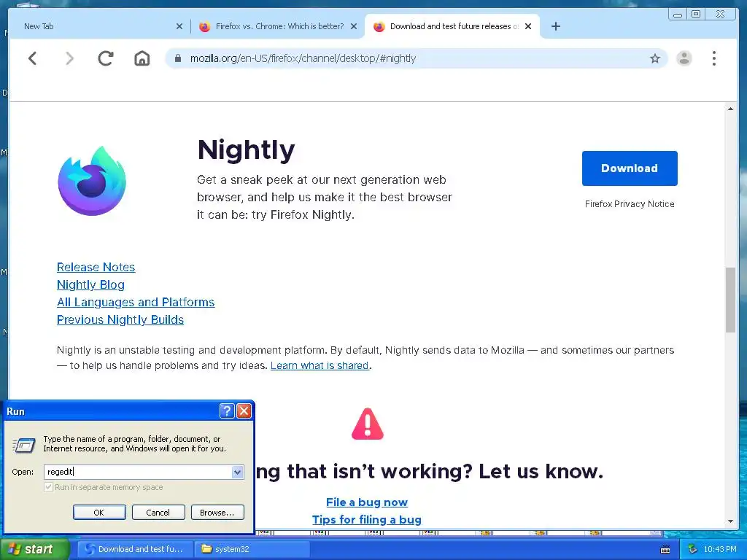Switch to the New Tab tab

click(99, 26)
